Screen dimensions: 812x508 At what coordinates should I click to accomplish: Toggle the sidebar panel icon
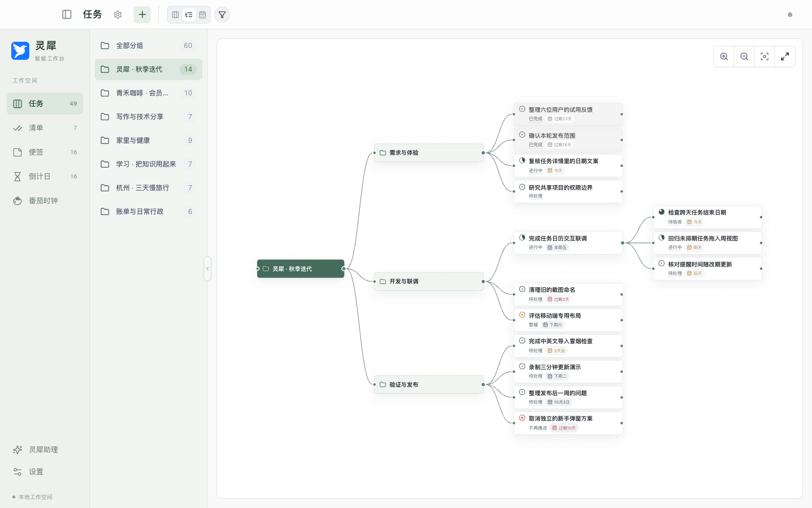[x=67, y=15]
